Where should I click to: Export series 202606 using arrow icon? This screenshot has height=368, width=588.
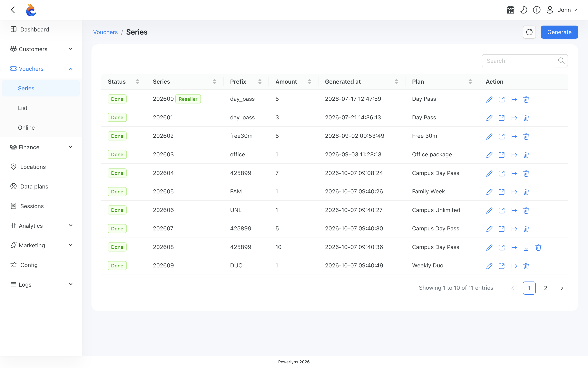(514, 211)
